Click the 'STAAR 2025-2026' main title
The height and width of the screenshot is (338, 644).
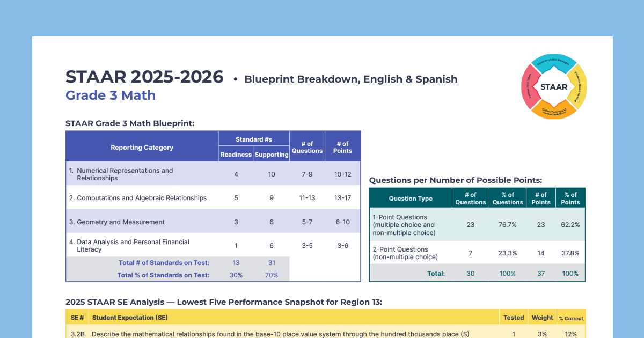[x=144, y=77]
